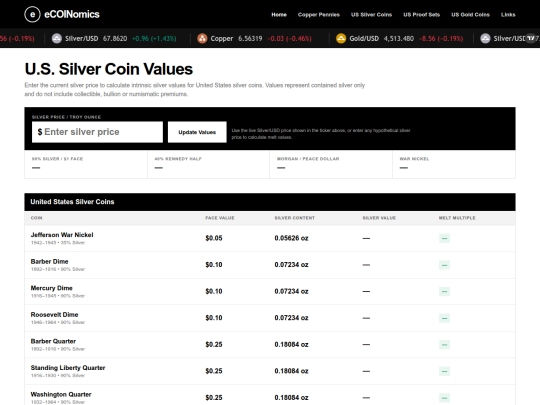Viewport: 540px width, 405px height.
Task: Click melt multiple badge for Mercury Dime
Action: click(444, 291)
